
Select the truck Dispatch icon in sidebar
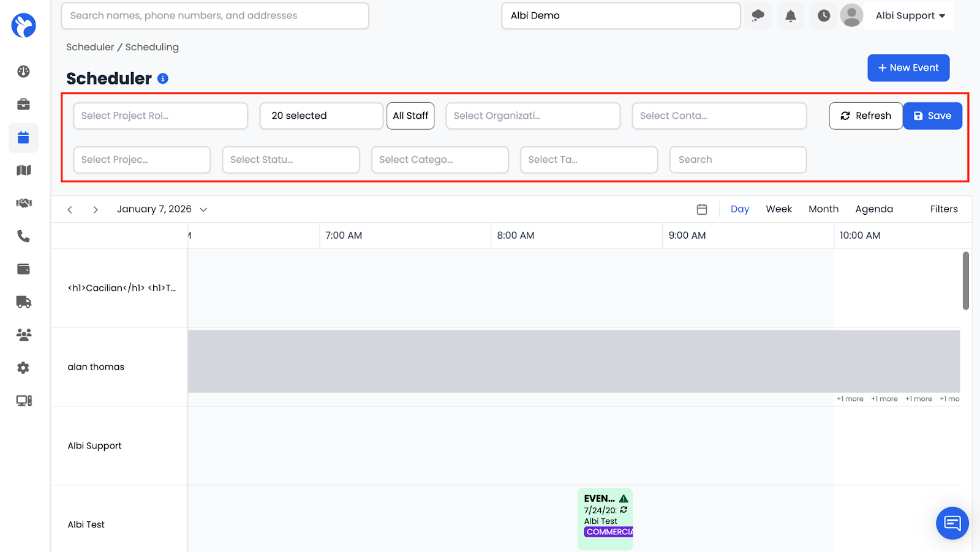click(x=23, y=301)
